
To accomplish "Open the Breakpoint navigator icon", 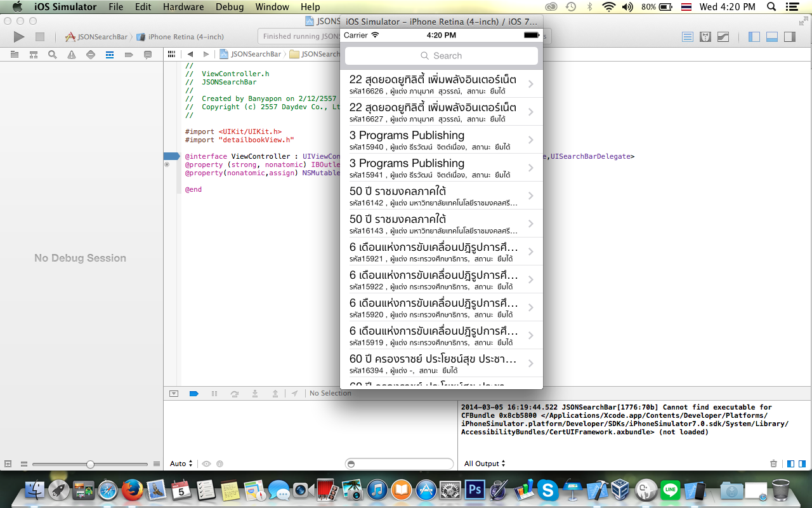I will click(129, 55).
